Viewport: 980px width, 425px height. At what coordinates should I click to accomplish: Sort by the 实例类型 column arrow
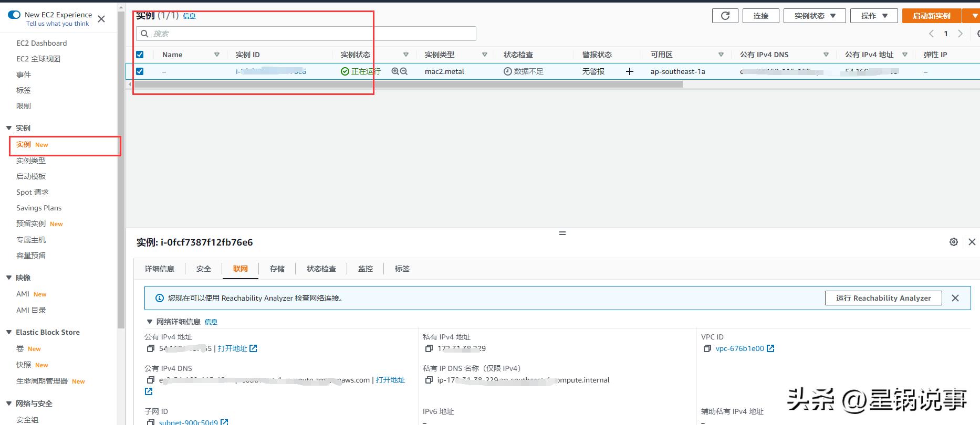(x=485, y=55)
